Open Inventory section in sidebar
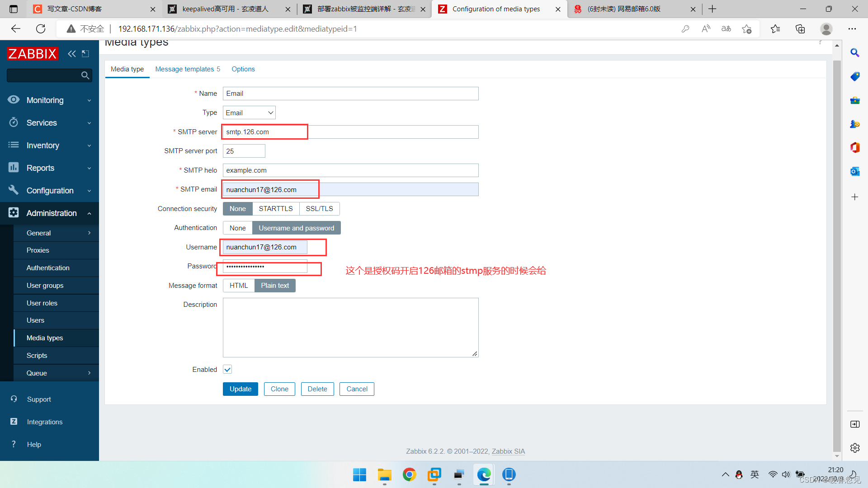Viewport: 868px width, 488px height. pos(49,145)
